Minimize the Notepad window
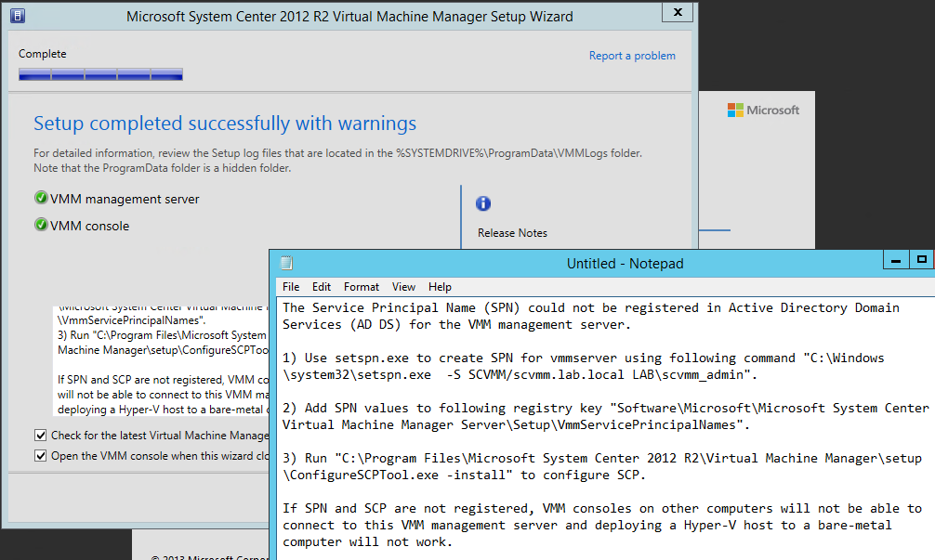 (x=894, y=261)
